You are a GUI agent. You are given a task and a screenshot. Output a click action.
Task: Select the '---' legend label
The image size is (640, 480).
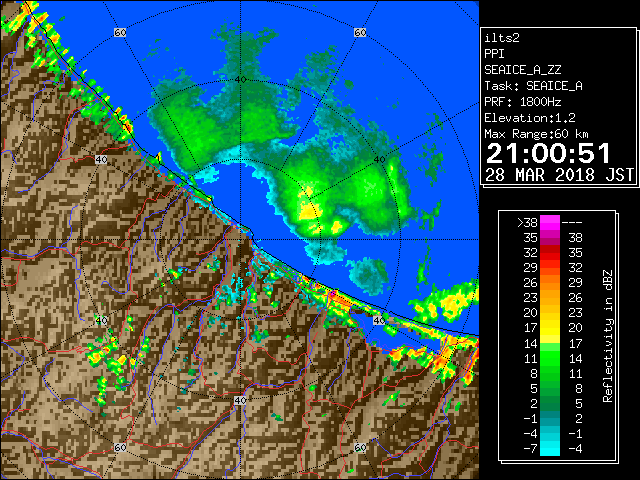tap(572, 223)
